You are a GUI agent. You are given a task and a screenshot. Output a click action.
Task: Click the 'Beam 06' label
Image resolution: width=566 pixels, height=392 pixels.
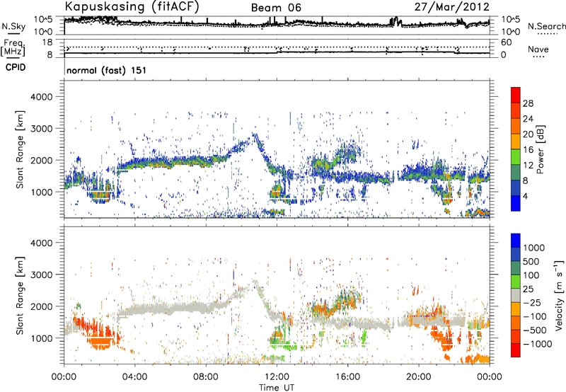(x=276, y=8)
